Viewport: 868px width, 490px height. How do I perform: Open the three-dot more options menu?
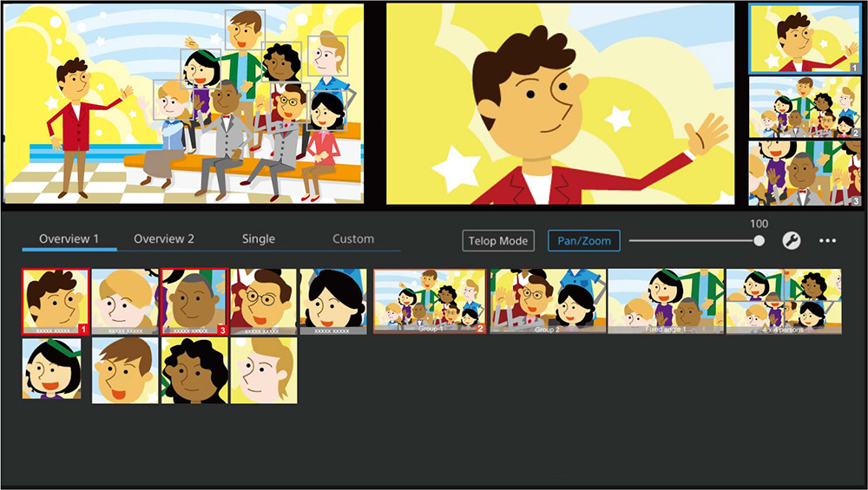click(x=827, y=241)
